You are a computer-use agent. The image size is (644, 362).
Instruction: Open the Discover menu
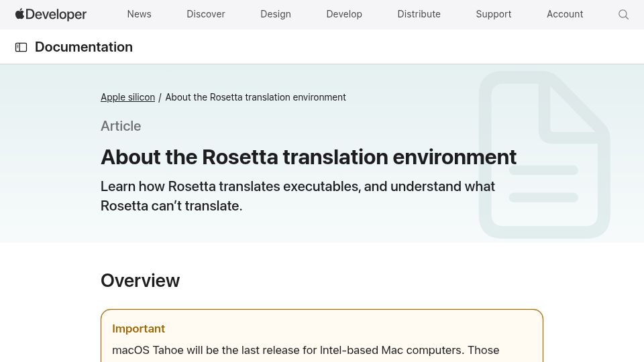(206, 14)
